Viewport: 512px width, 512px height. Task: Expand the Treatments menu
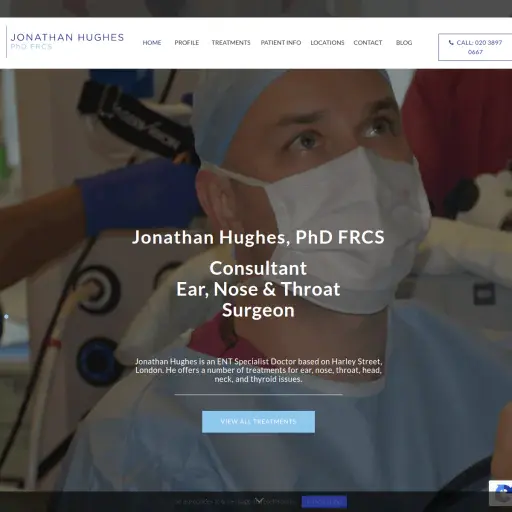tap(231, 43)
